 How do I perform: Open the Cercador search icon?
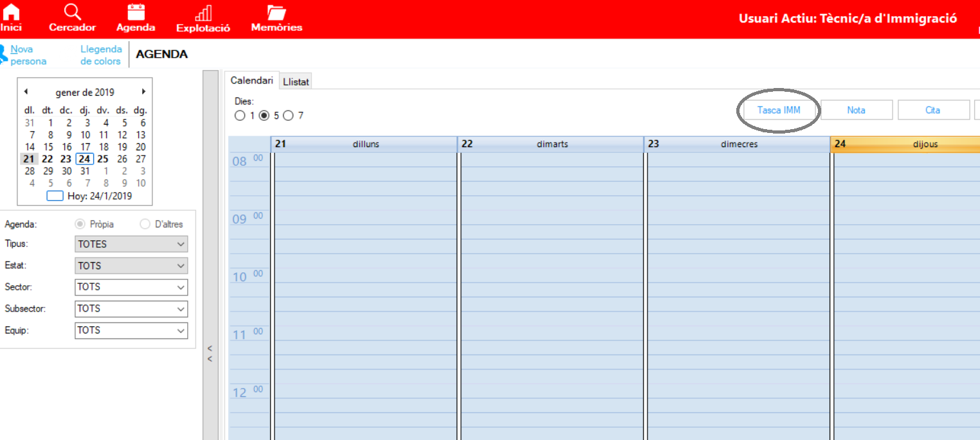click(x=73, y=12)
